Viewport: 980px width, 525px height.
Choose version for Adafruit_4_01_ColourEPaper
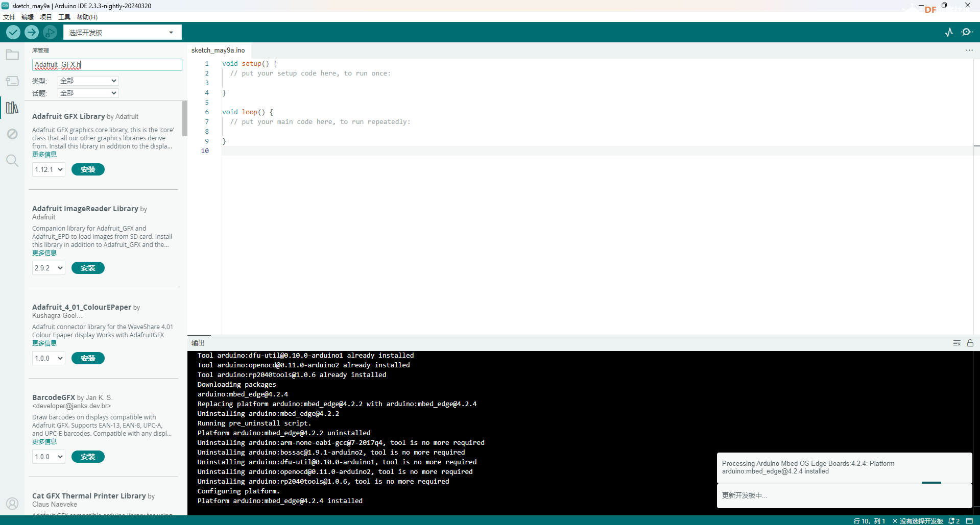pos(49,358)
